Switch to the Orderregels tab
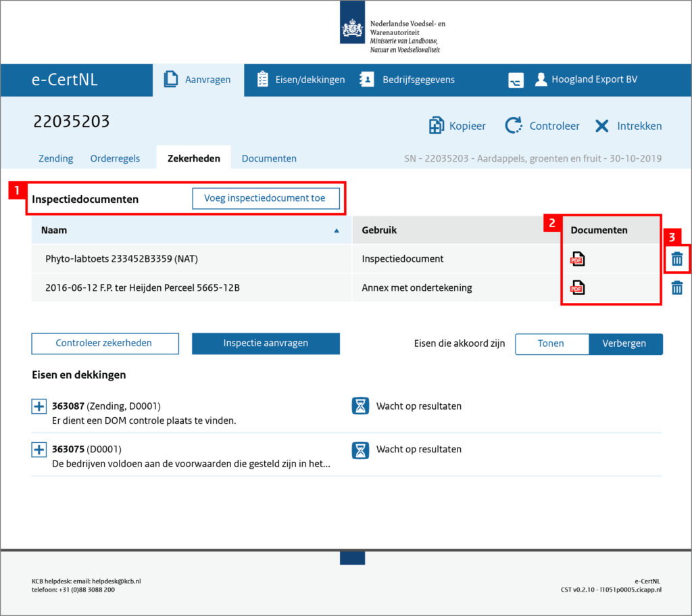 tap(115, 158)
